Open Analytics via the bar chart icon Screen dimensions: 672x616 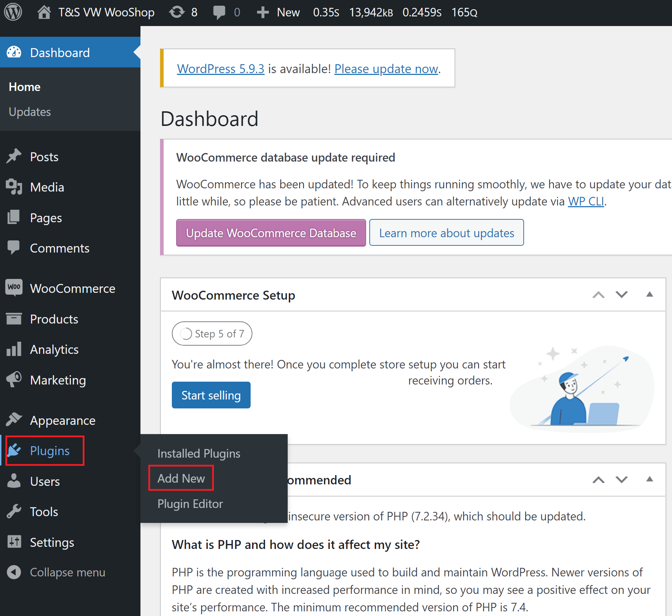[x=14, y=349]
